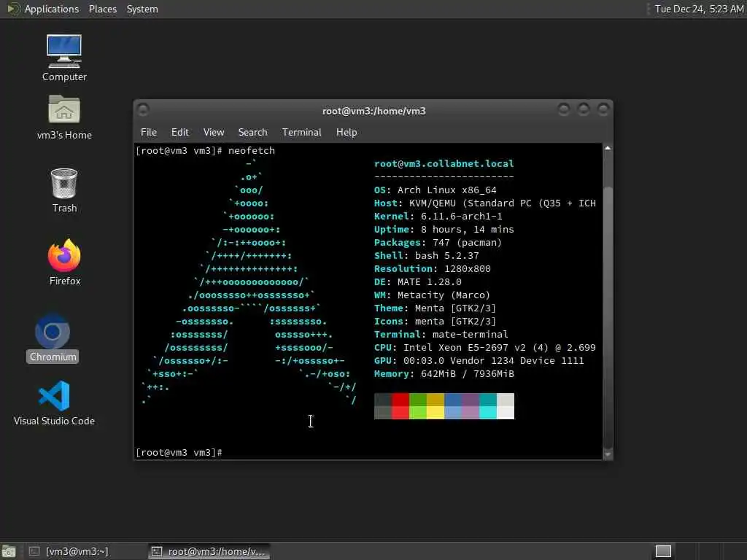Open the terminal Help menu
This screenshot has height=560, width=747.
(x=347, y=133)
